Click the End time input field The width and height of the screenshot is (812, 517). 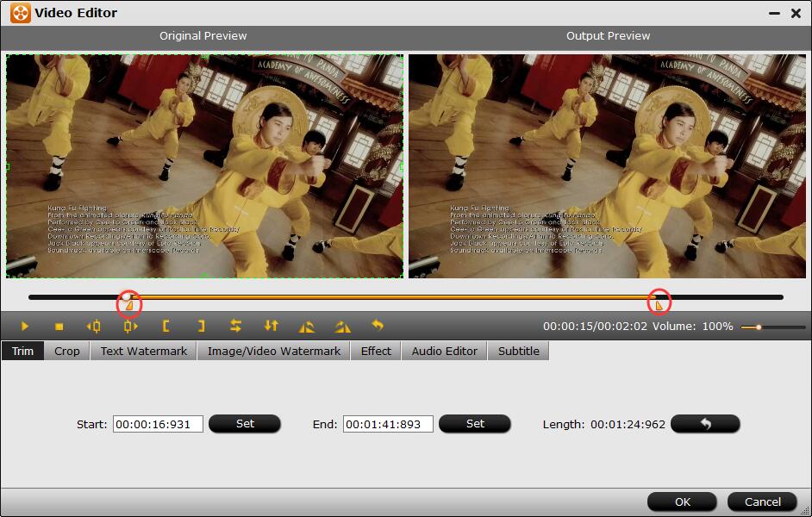point(388,424)
